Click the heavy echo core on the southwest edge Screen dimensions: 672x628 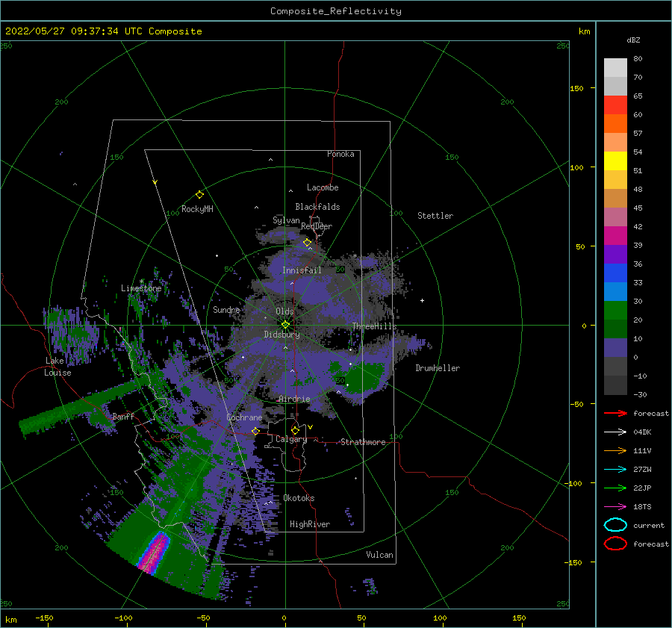[x=155, y=552]
